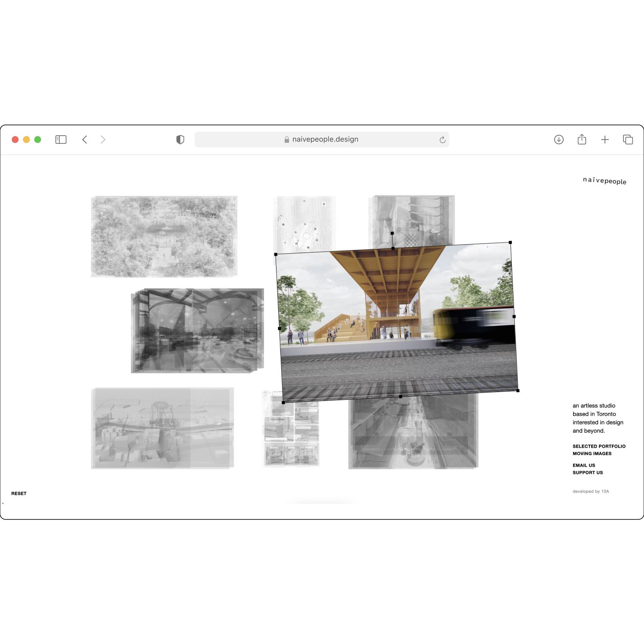This screenshot has width=644, height=644.
Task: Click the SUPPORT US link
Action: [588, 473]
